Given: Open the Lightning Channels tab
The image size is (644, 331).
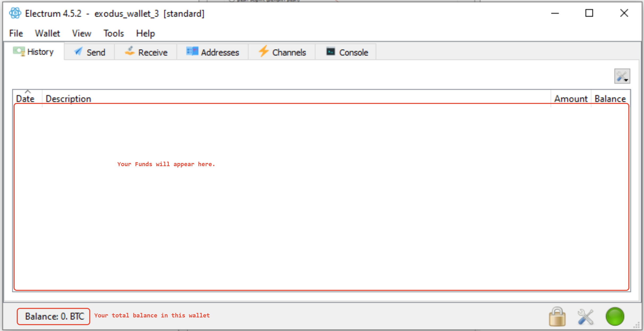Looking at the screenshot, I should [x=282, y=52].
